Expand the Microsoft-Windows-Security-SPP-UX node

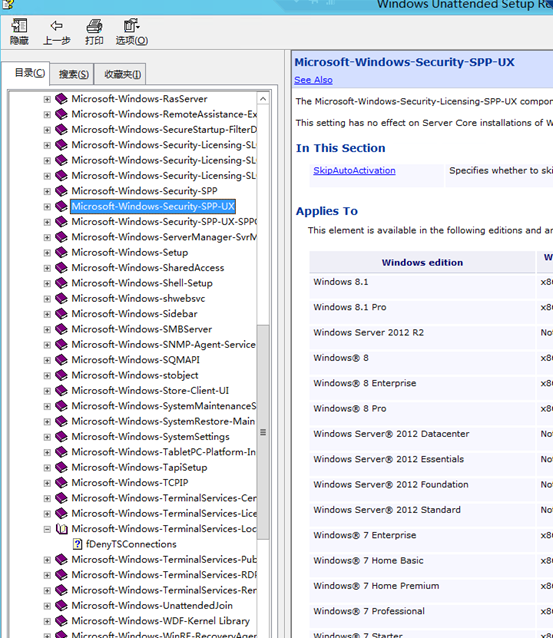47,207
